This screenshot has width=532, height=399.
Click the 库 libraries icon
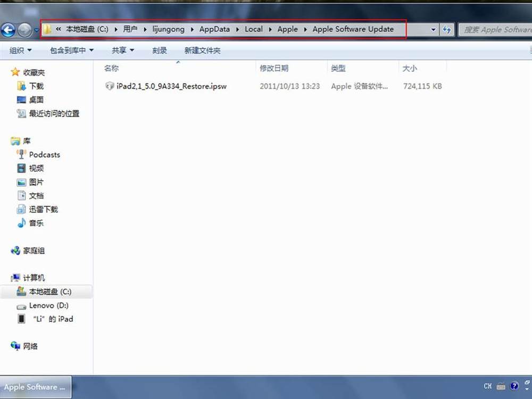click(x=15, y=141)
